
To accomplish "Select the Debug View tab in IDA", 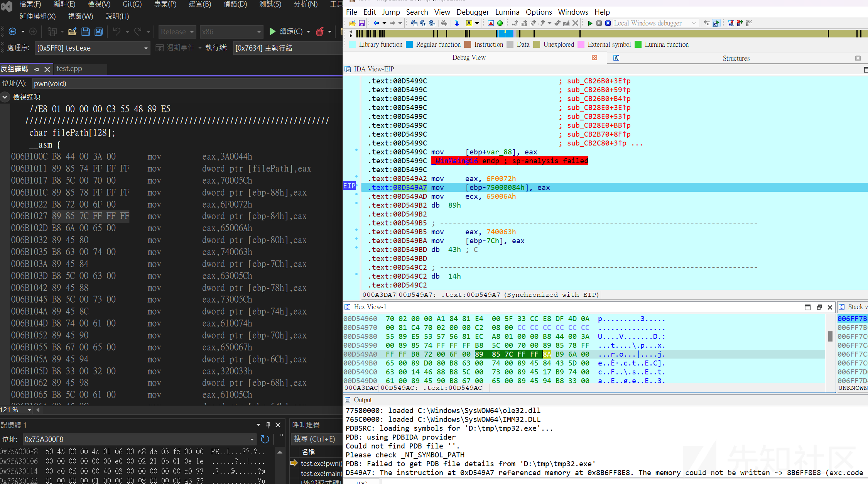I will click(x=469, y=58).
